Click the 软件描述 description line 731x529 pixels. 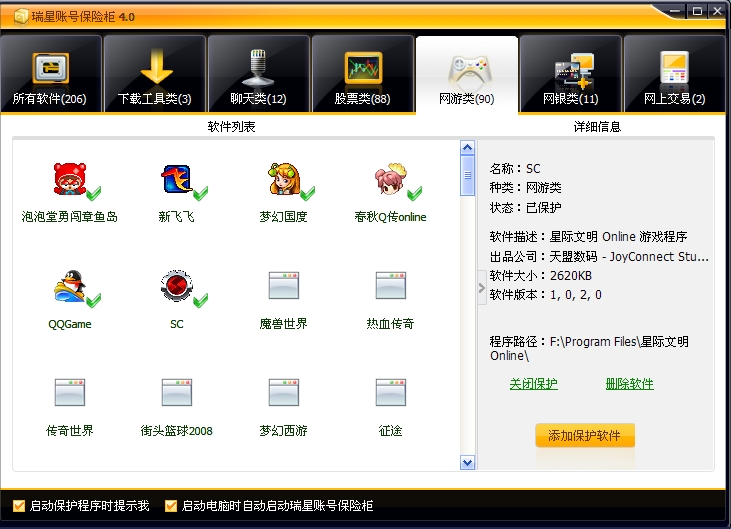point(588,237)
